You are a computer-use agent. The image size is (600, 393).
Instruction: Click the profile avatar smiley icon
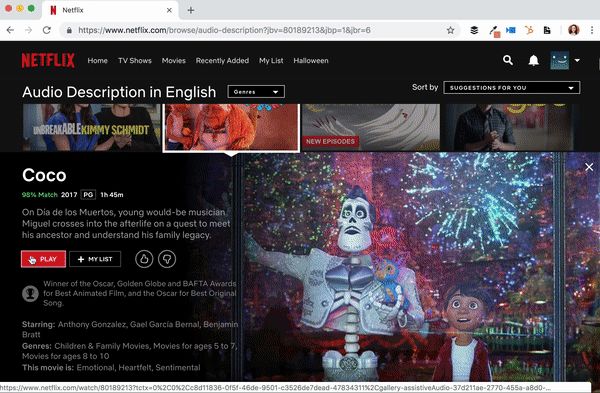[x=559, y=60]
